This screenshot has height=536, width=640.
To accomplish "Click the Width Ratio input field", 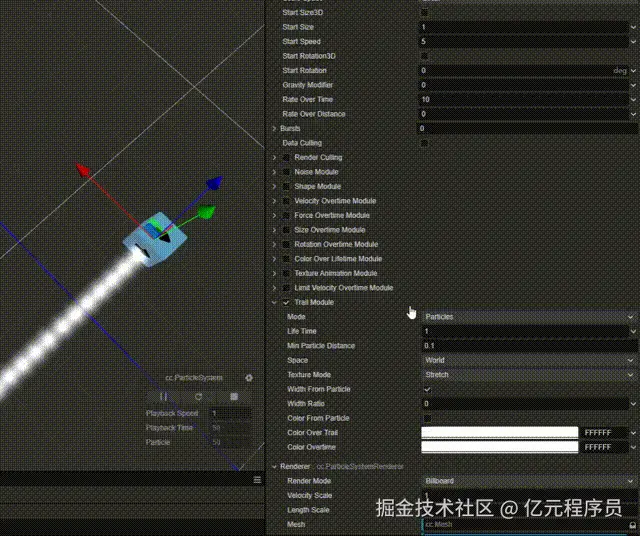I will (525, 404).
